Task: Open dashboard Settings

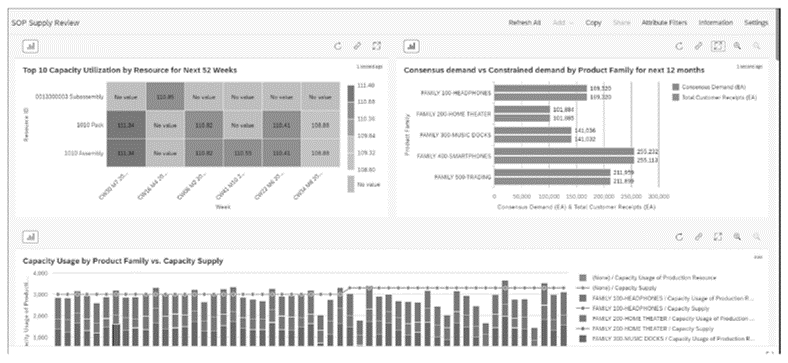Action: (756, 23)
